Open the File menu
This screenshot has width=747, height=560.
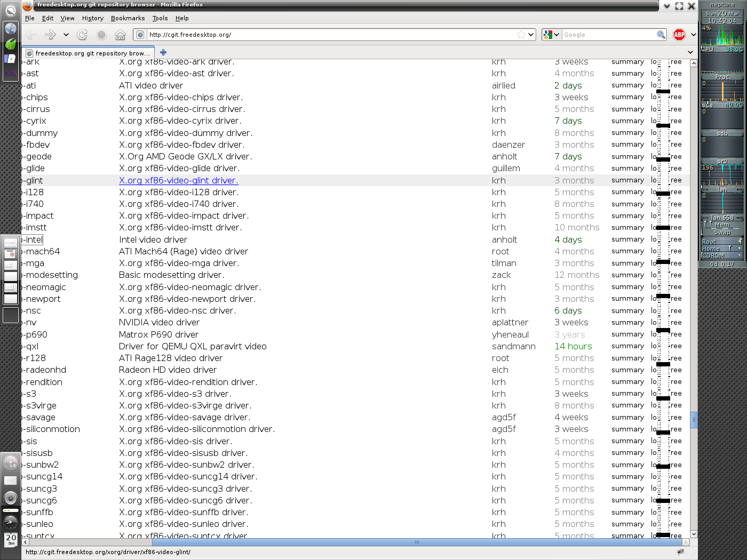click(30, 18)
